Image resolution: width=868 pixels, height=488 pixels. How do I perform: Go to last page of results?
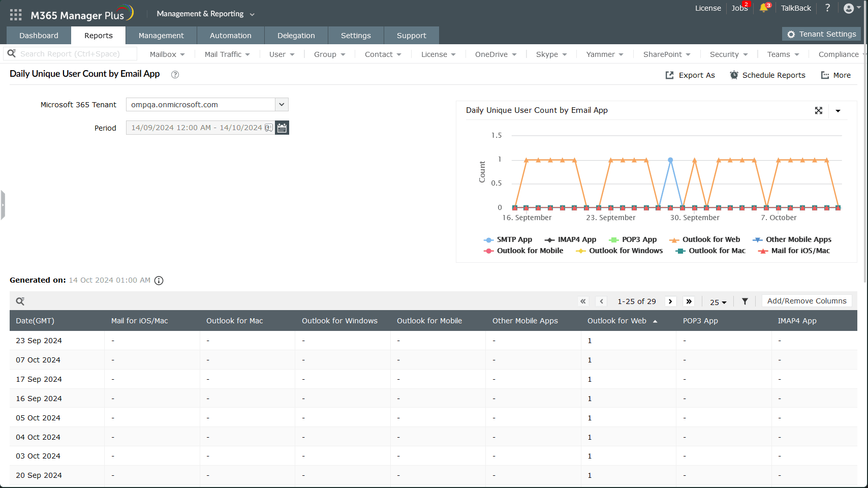(x=689, y=301)
